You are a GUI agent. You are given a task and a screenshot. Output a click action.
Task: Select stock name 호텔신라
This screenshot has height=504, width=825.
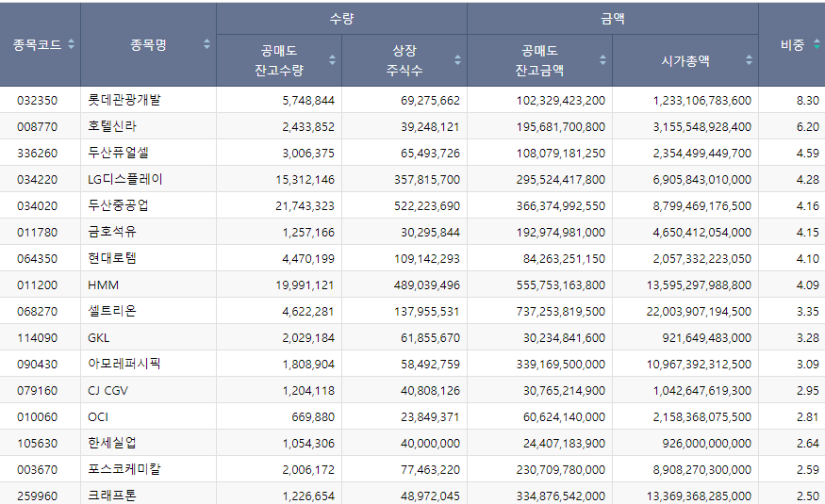point(112,126)
